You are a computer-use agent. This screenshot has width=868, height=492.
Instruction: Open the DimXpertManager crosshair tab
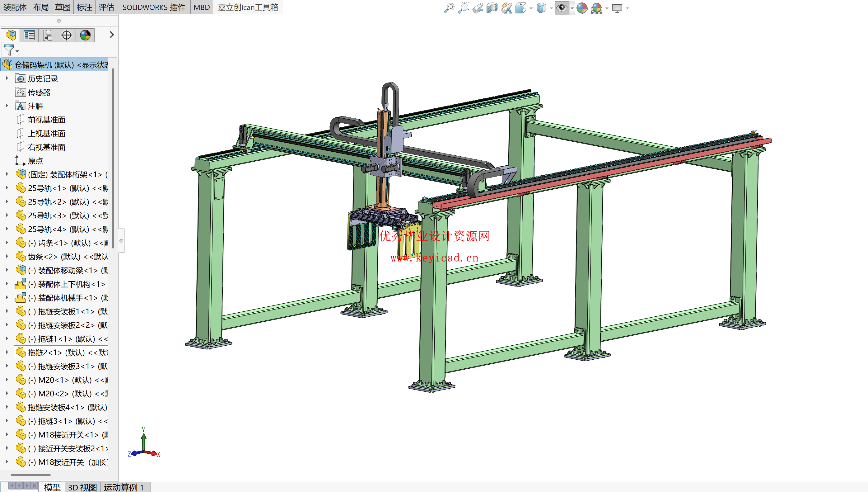(67, 35)
